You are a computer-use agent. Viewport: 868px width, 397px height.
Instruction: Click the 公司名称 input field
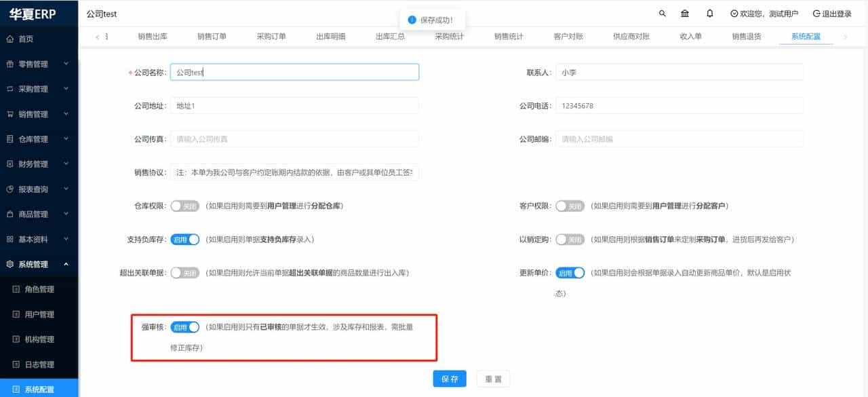click(x=294, y=71)
